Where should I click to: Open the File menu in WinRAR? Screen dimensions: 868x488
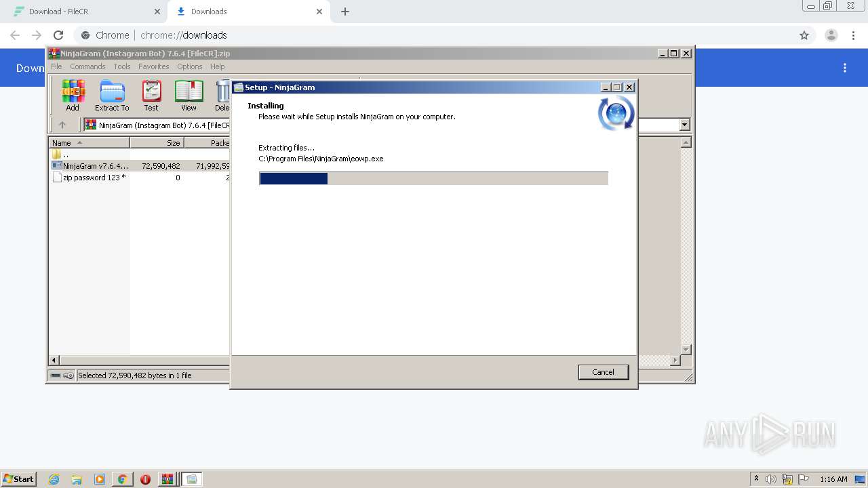pyautogui.click(x=56, y=66)
